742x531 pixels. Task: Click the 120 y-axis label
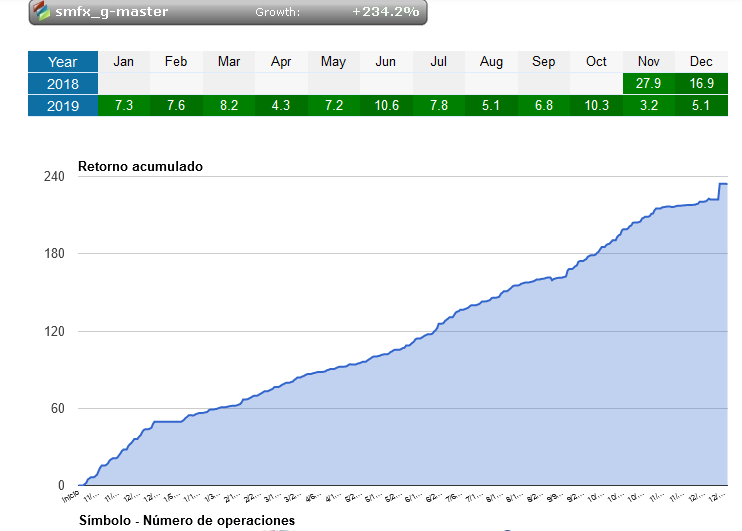[x=54, y=331]
